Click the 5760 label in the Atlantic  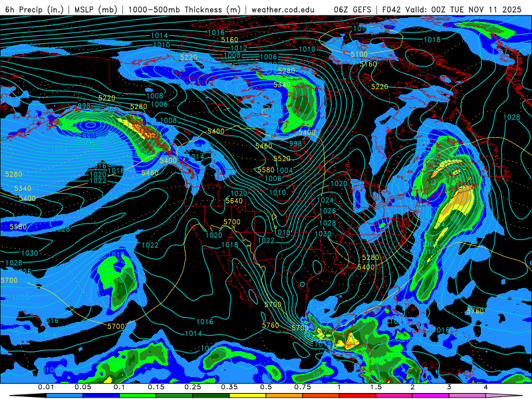point(475,311)
